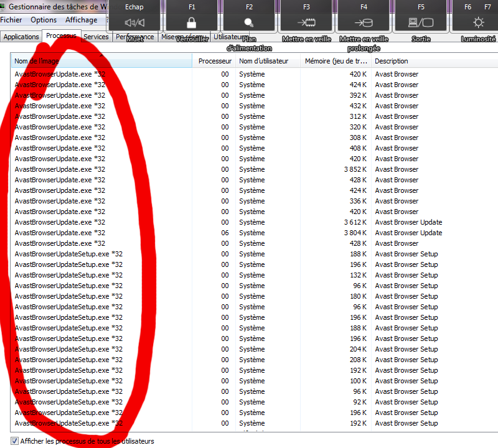Click the 408 K memory cell
This screenshot has height=448, width=498.
[358, 148]
